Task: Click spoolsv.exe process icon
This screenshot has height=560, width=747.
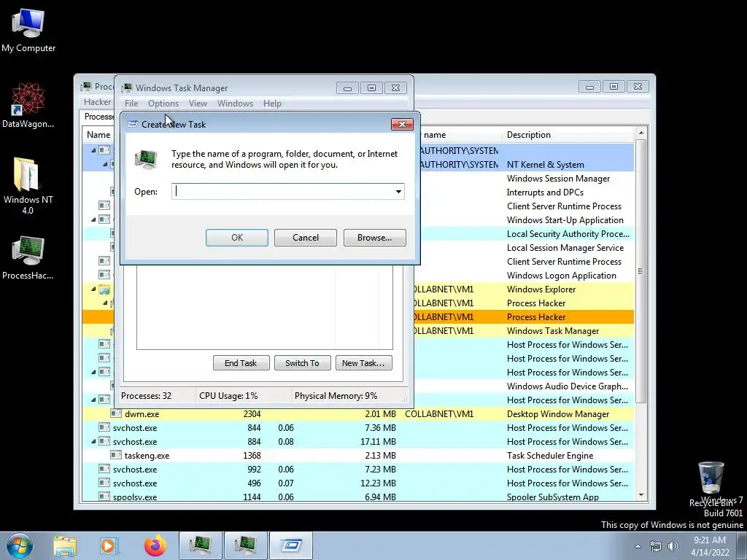Action: pyautogui.click(x=104, y=497)
